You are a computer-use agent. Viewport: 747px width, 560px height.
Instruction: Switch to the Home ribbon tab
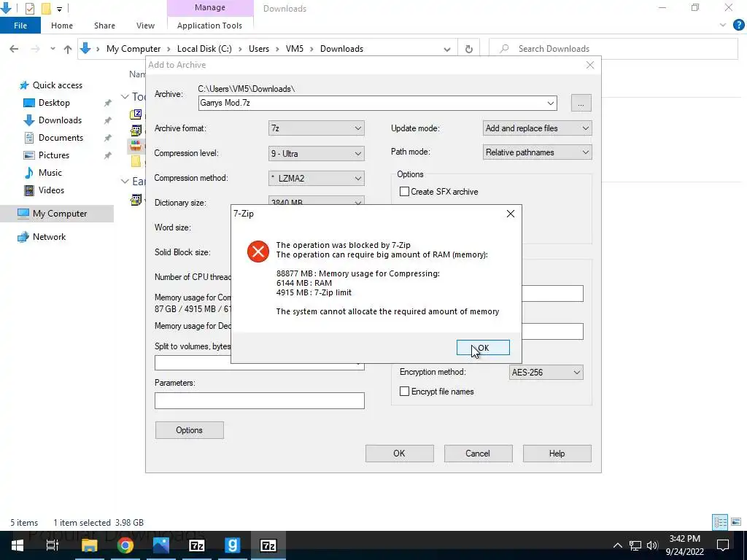pyautogui.click(x=62, y=26)
